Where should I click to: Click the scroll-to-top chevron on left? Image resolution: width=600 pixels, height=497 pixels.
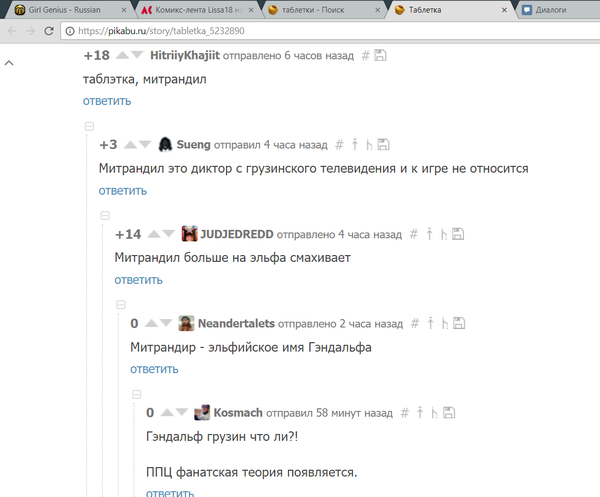[x=9, y=63]
